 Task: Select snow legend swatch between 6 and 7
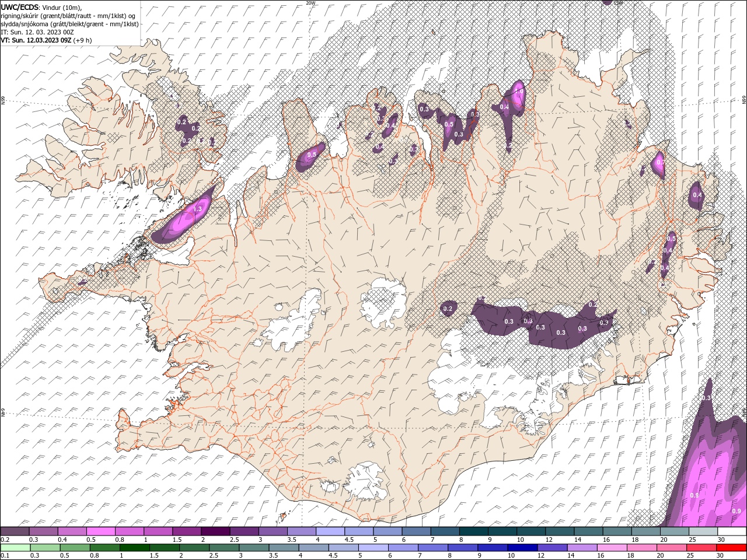coord(417,531)
